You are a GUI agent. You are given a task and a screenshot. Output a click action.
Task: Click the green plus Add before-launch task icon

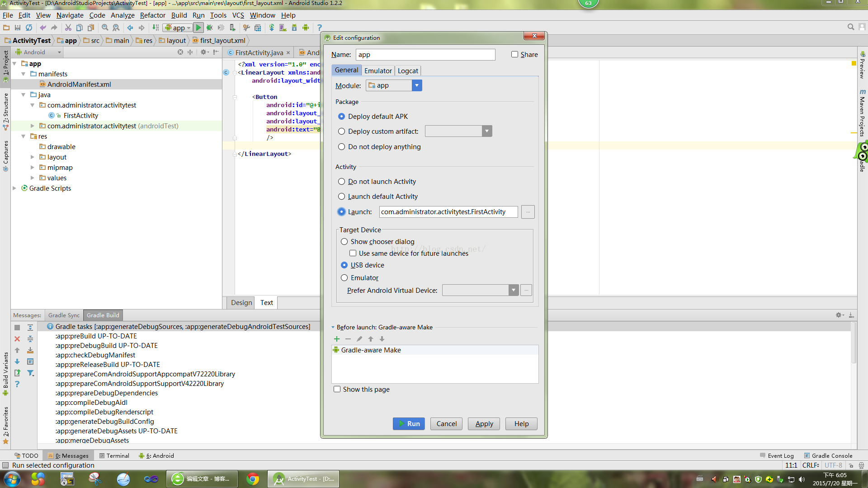(337, 339)
